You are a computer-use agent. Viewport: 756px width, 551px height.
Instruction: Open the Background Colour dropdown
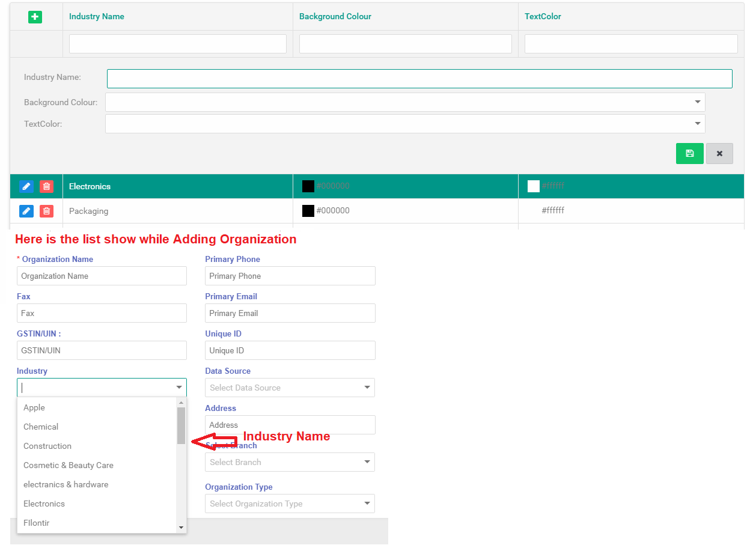404,102
